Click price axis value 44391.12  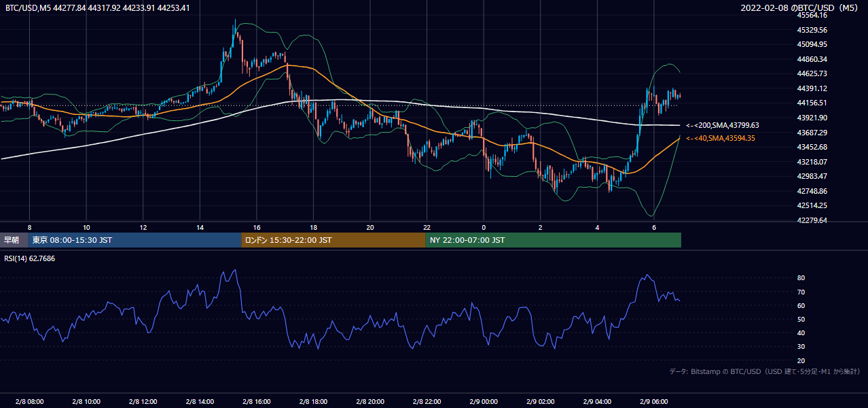pos(812,88)
